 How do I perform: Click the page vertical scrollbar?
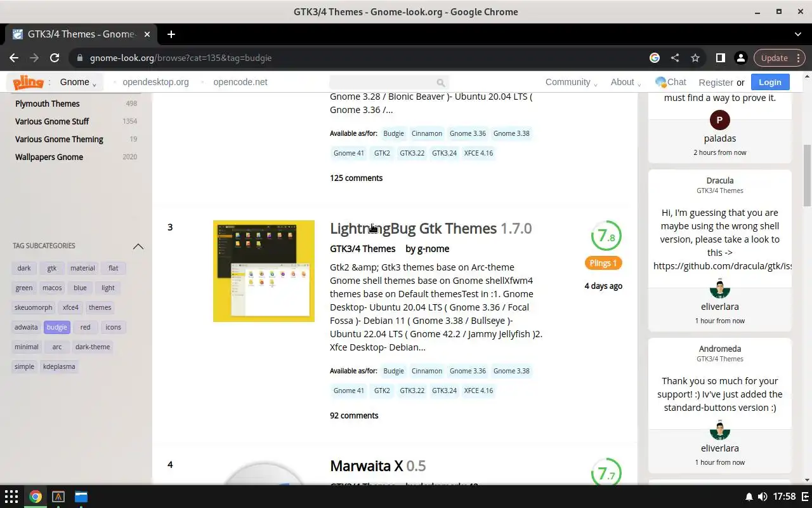tap(807, 176)
